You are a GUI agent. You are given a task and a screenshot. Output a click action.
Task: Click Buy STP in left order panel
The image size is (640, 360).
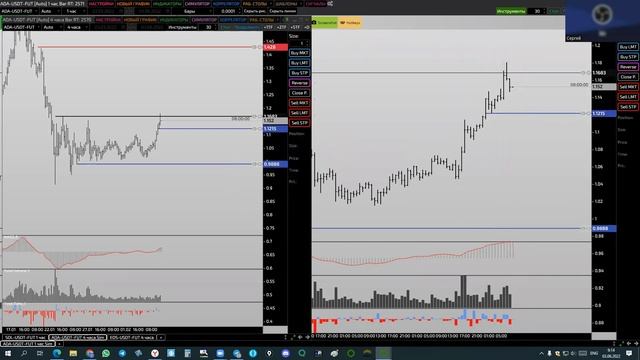[x=299, y=73]
